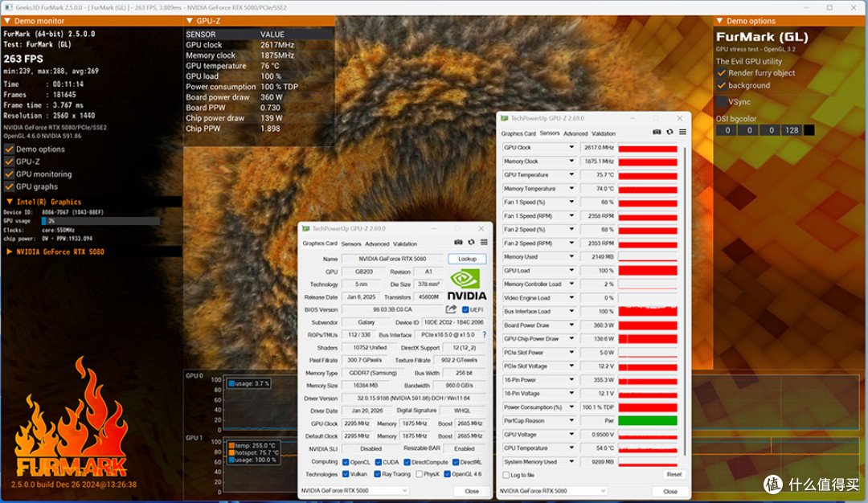Click the GPU Voltage sensor dropdown
The image size is (868, 503).
pyautogui.click(x=571, y=435)
